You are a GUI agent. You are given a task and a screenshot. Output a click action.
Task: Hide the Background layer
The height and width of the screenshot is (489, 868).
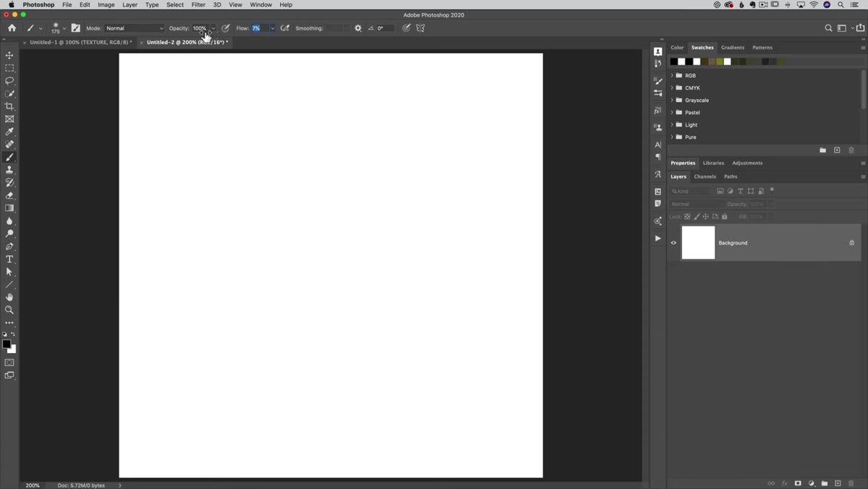pyautogui.click(x=673, y=243)
